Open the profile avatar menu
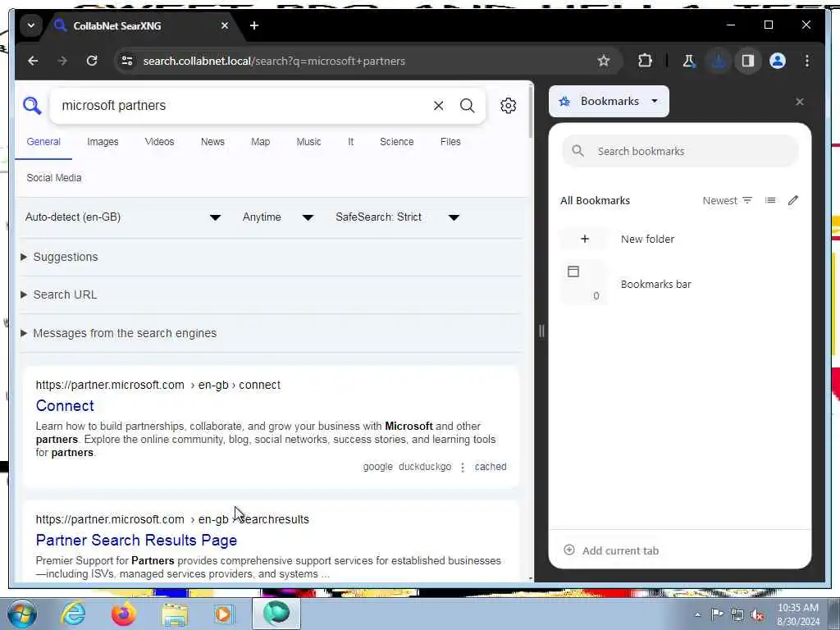 coord(778,61)
